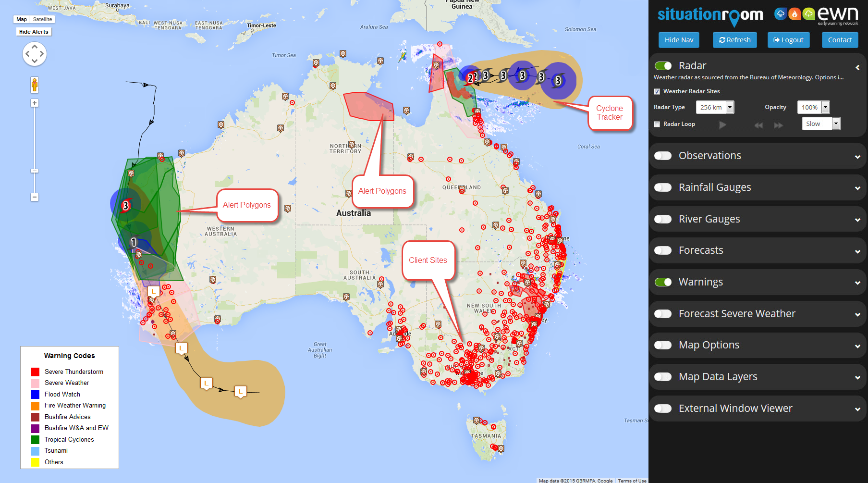Click the situationroom logo

[710, 16]
